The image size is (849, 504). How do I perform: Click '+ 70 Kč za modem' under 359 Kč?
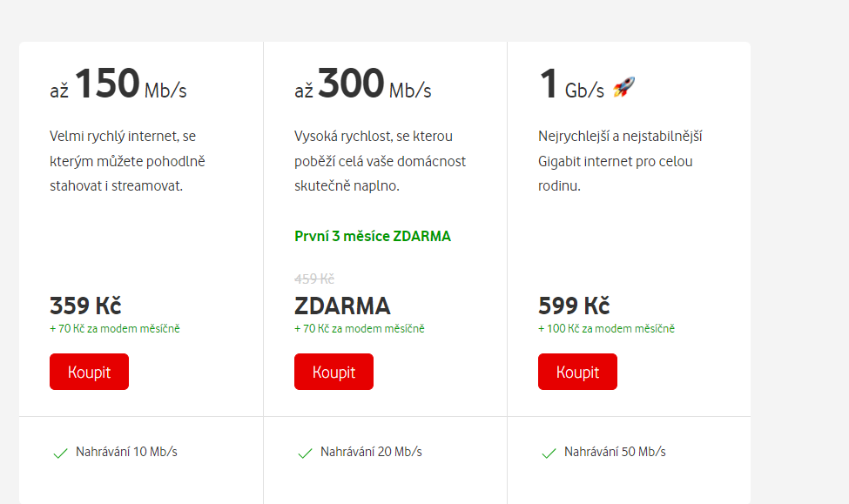click(x=115, y=329)
